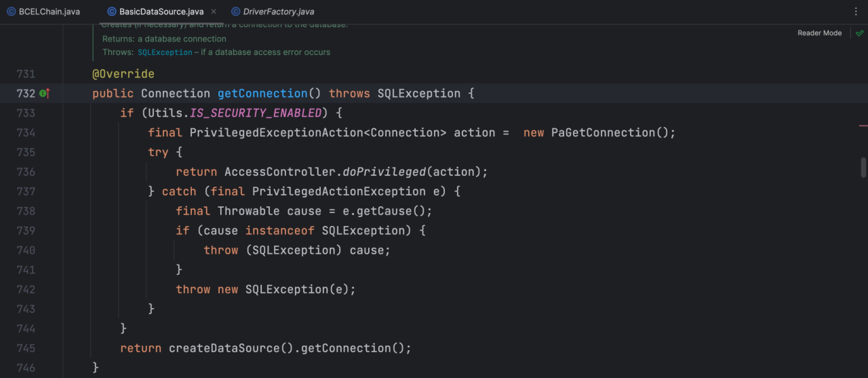Viewport: 868px width, 378px height.
Task: Click the red error stripe mark in scrollbar
Action: tap(863, 126)
